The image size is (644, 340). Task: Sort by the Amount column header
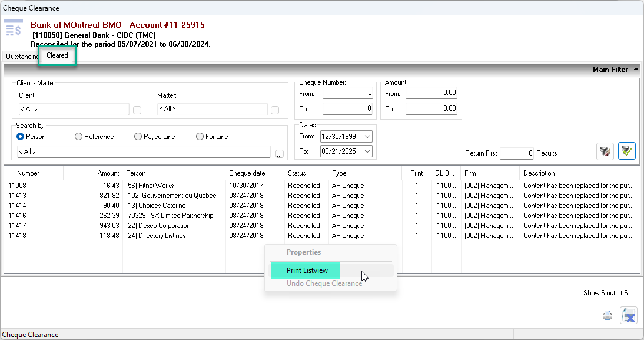tap(93, 173)
